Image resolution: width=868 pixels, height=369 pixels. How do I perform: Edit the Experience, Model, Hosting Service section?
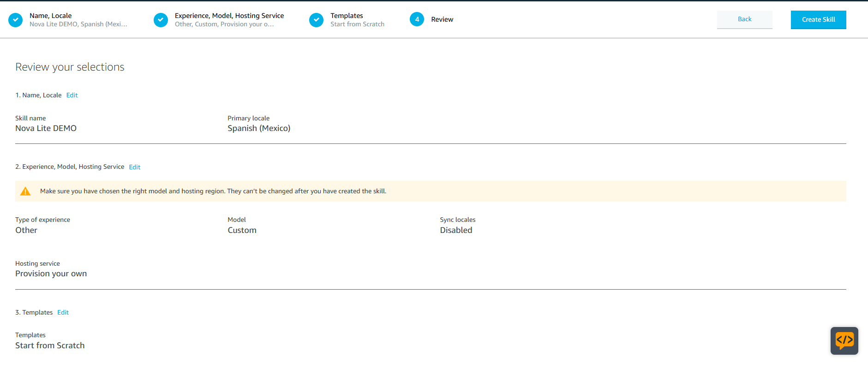(x=134, y=167)
